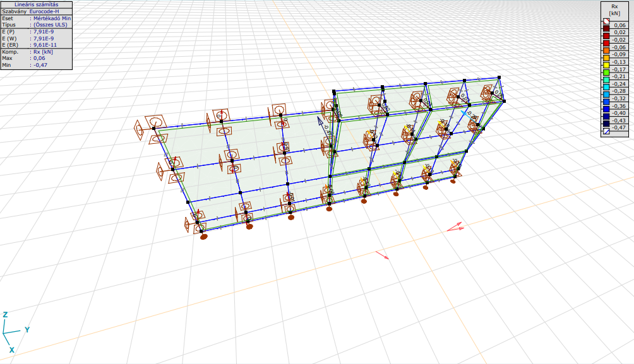
Task: Click the Komp. Rx [kN] component row
Action: [x=37, y=51]
